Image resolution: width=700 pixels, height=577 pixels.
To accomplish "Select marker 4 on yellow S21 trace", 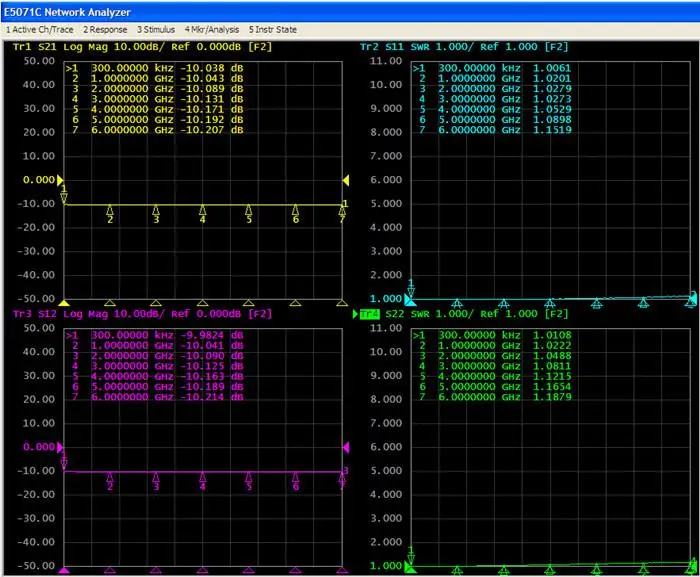I will click(203, 214).
